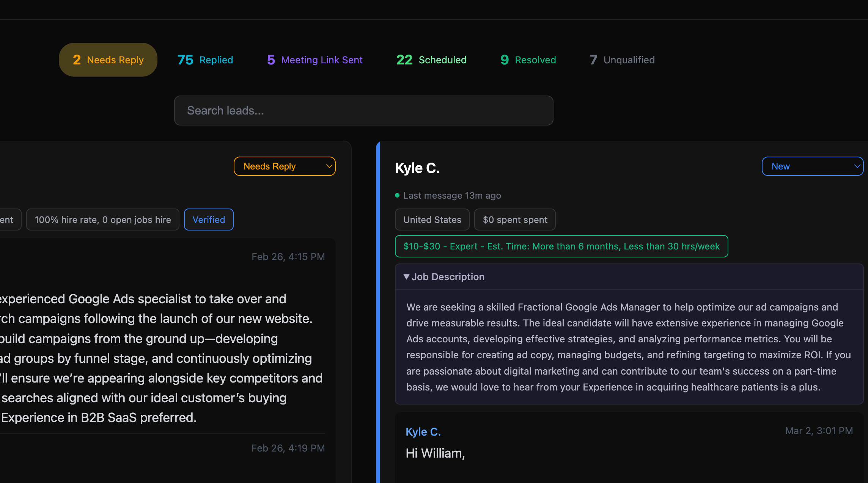
Task: Click the chevron on the Needs Reply dropdown
Action: coord(328,166)
